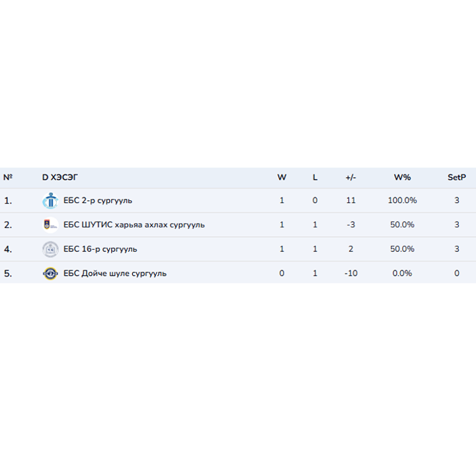Select the ЕБС 16-р сургууль team name
Viewport: 476px width, 476px height.
[x=100, y=249]
